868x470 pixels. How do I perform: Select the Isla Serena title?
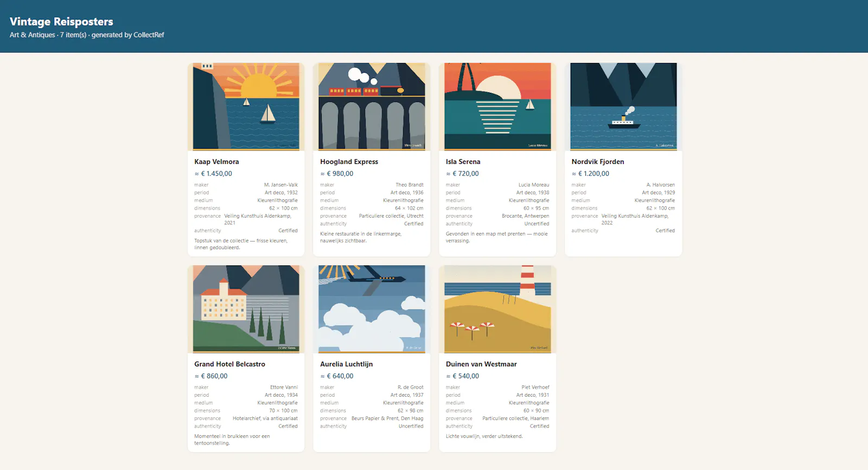click(463, 162)
